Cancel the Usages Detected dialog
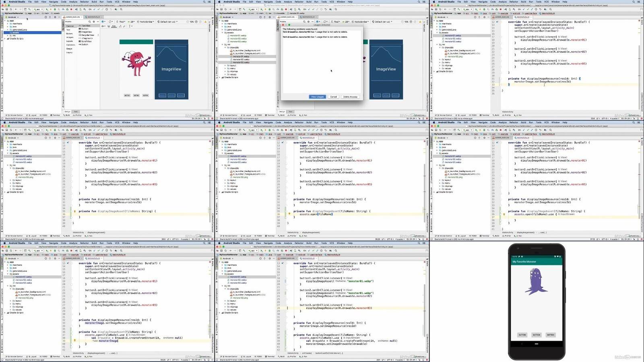The height and width of the screenshot is (362, 644). 333,97
